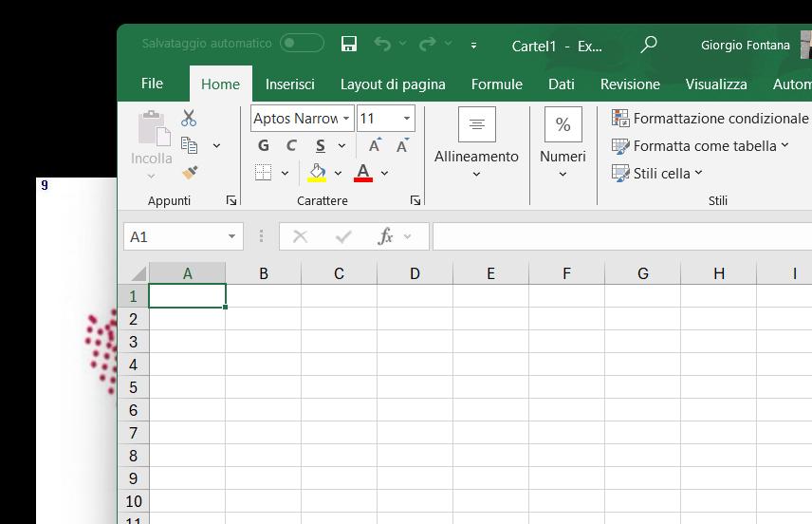
Task: Open the Name Box dropdown arrow
Action: [x=231, y=236]
